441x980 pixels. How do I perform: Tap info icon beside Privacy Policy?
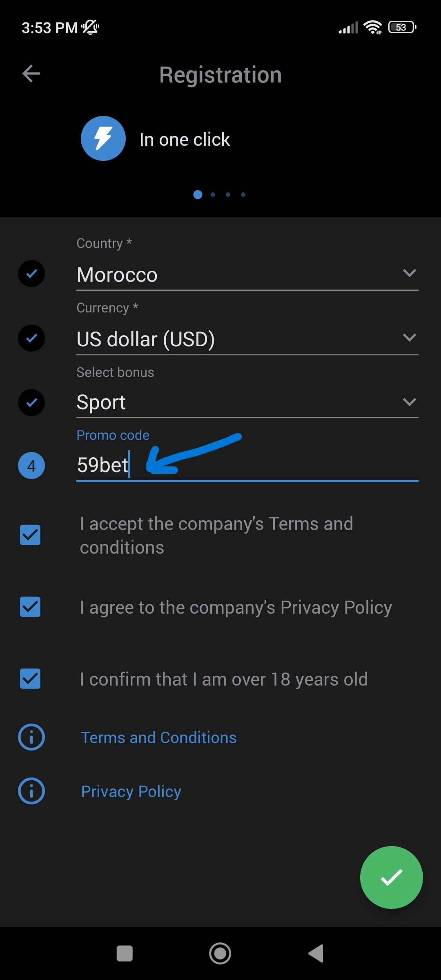(31, 791)
